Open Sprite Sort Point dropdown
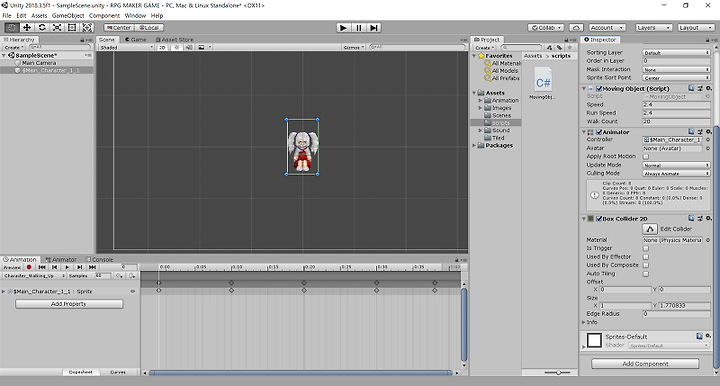The image size is (720, 386). (x=676, y=78)
